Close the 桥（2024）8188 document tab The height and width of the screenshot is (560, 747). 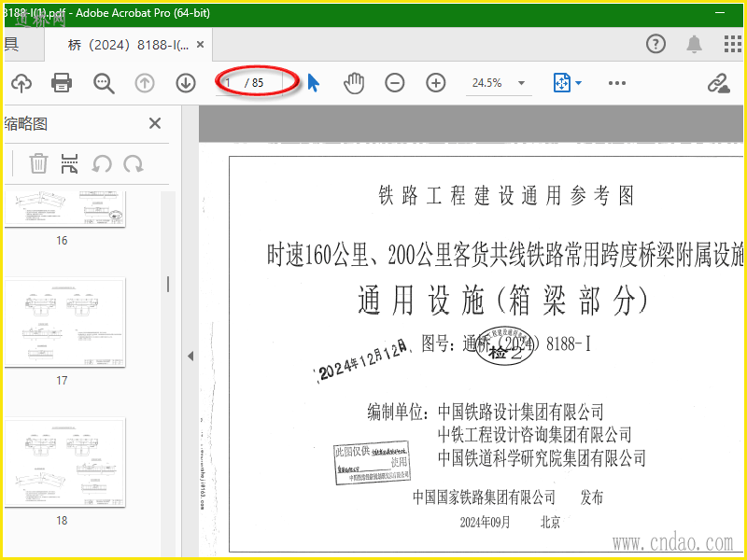[200, 45]
